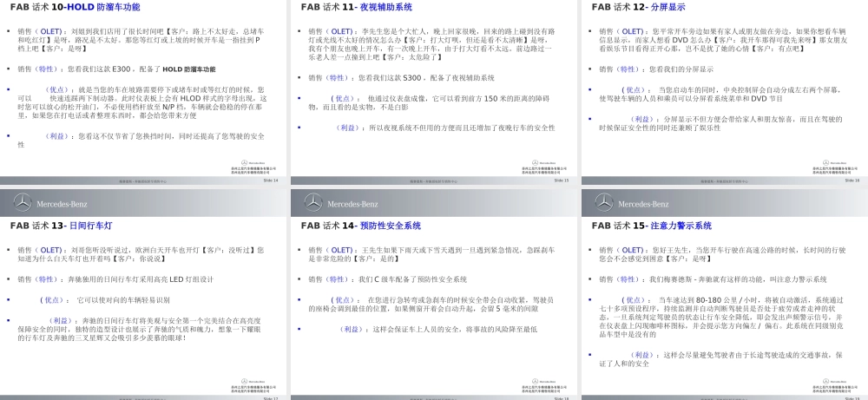Select the title text '注意力警示系统'
The image size is (868, 400).
coord(681,226)
